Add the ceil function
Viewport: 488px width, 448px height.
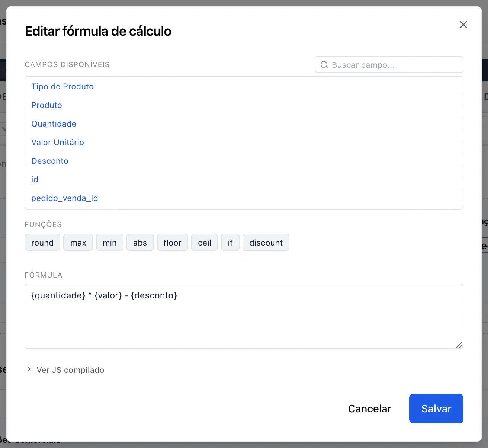coord(205,242)
